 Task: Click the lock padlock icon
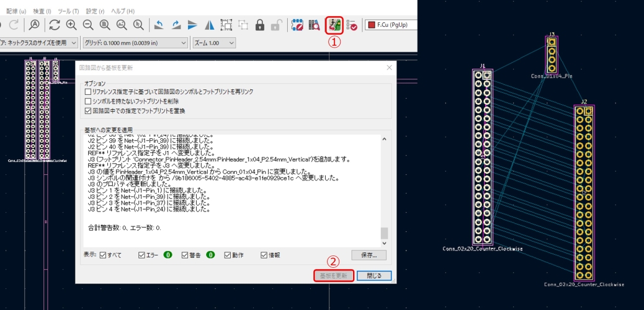point(260,25)
